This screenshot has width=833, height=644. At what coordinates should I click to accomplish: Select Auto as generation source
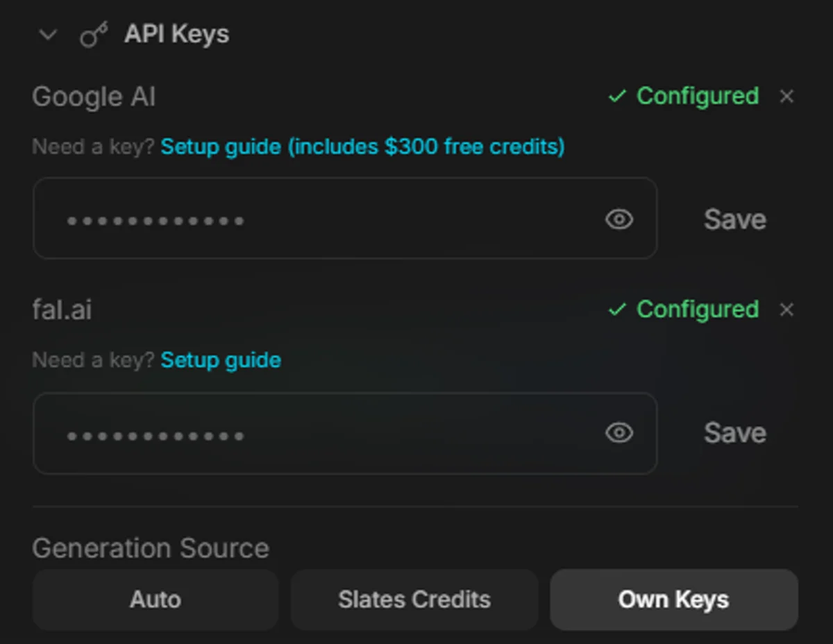[x=155, y=600]
